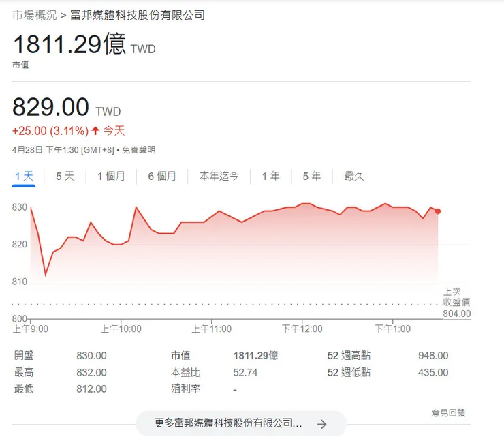Screen dimensions: 504x441
Task: Click the 富邦媒體科技股份有限公司 breadcrumb title
Action: (138, 15)
